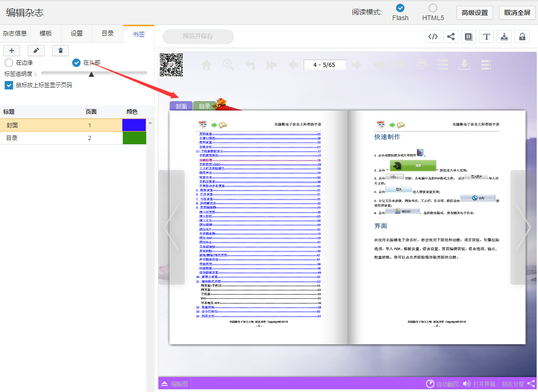The image size is (538, 392).
Task: Click the QR code image
Action: 171,65
